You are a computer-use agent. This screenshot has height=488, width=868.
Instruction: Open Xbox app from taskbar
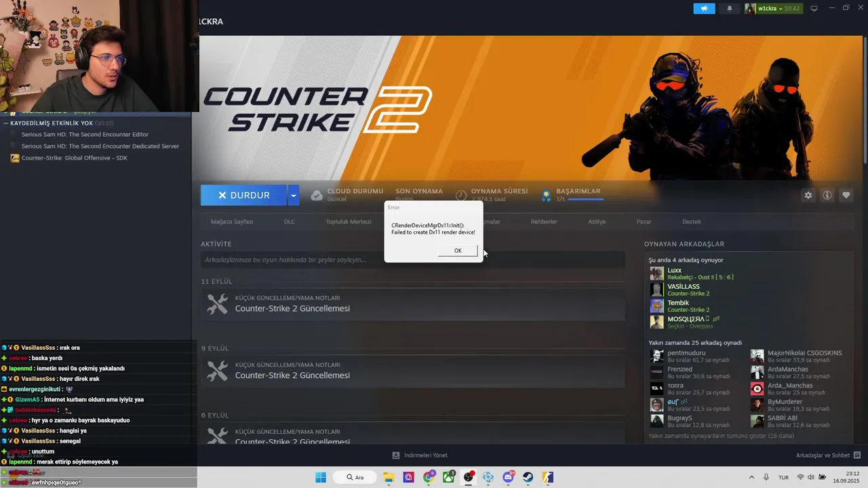(448, 477)
